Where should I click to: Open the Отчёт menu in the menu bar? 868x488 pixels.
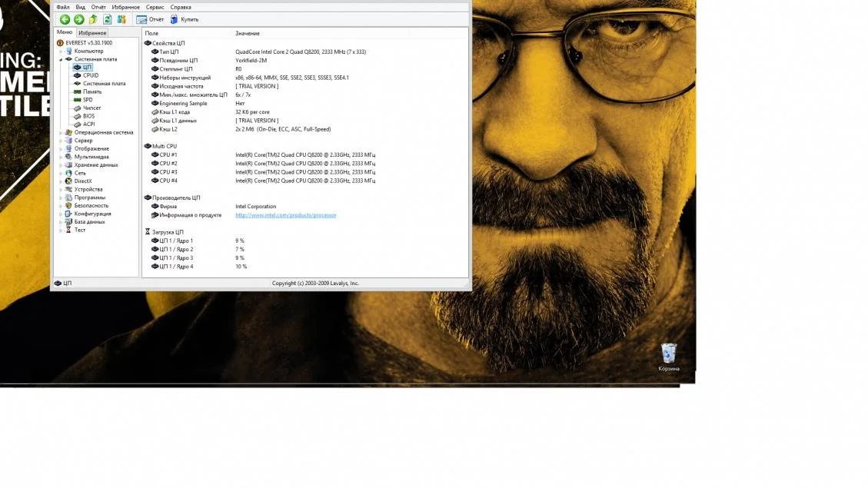point(98,7)
